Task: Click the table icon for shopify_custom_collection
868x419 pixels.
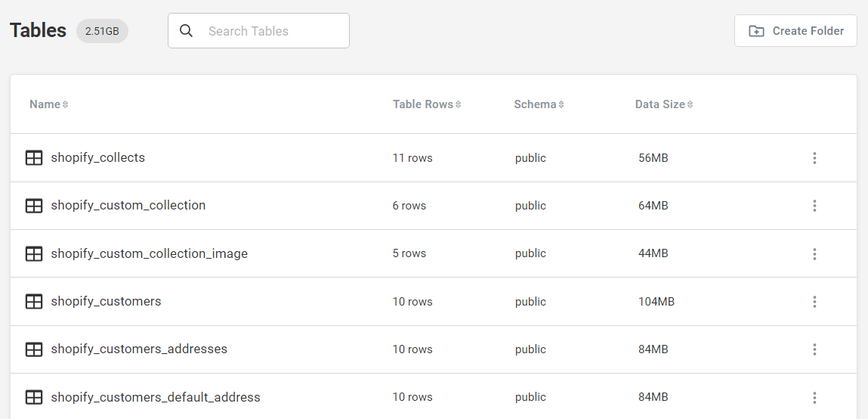Action: point(34,206)
